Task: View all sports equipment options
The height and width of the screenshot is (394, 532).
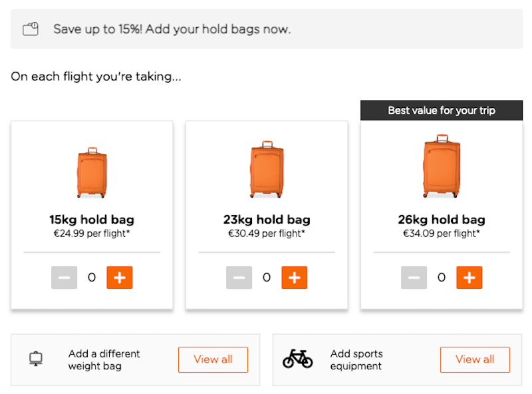Action: 475,359
